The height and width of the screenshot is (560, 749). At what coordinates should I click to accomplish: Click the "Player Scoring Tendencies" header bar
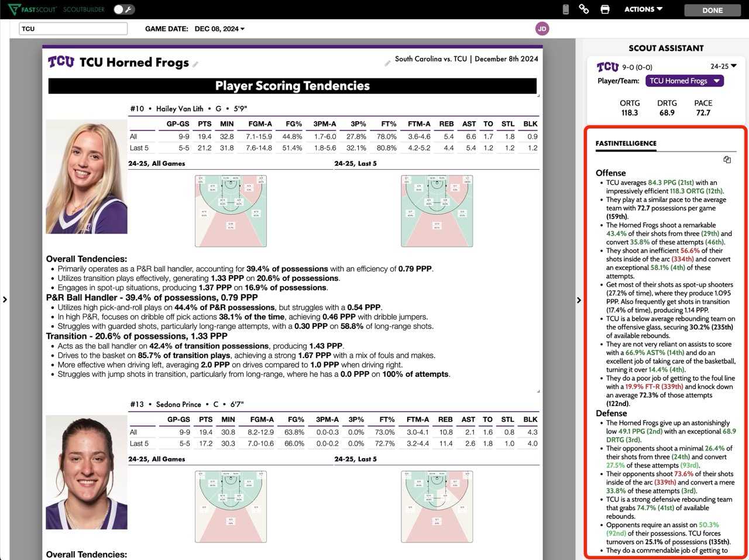(x=293, y=86)
